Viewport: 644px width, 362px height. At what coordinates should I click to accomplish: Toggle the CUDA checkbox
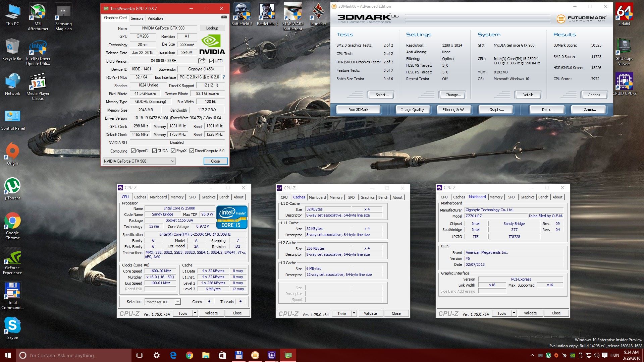coord(155,151)
